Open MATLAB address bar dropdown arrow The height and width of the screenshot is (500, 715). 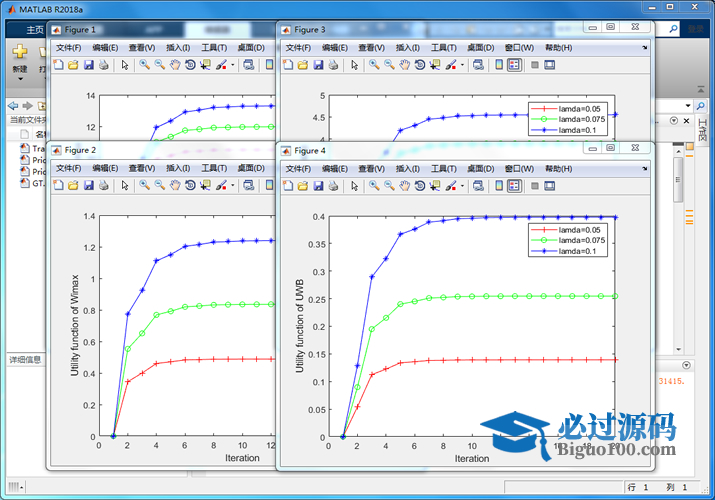688,106
